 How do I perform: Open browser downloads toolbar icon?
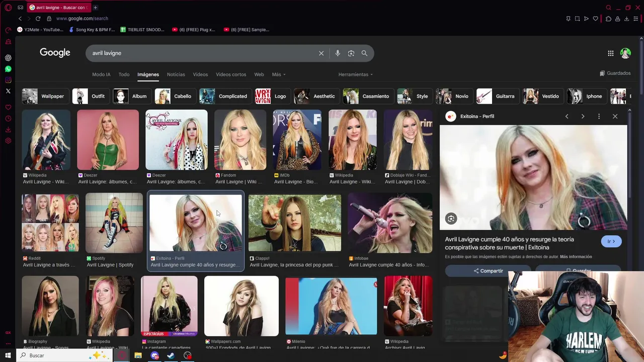pyautogui.click(x=626, y=19)
